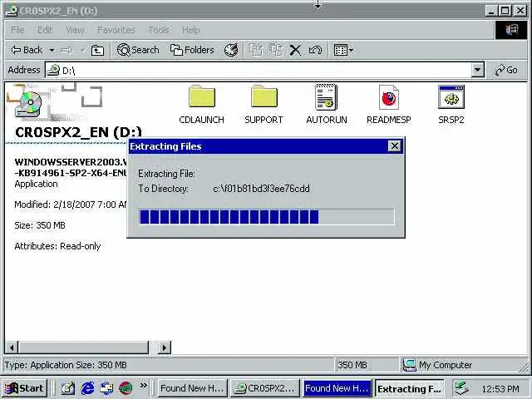Click the horizontal scrollbar thumb
Screen dimensions: 532x399
(83, 347)
